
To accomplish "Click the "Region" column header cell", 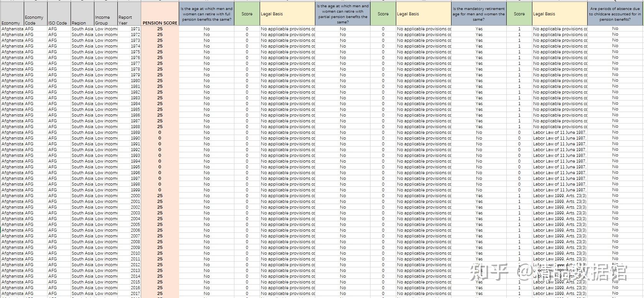I will (82, 14).
